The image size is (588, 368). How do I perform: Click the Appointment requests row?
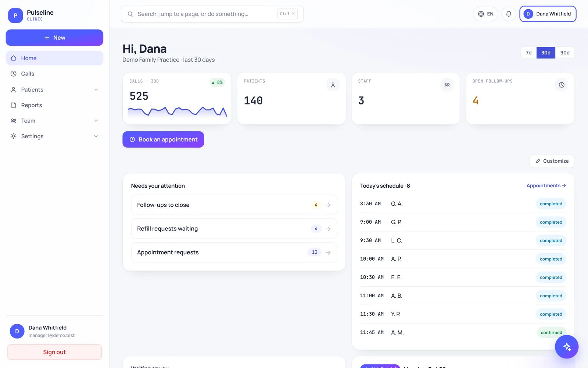(234, 252)
